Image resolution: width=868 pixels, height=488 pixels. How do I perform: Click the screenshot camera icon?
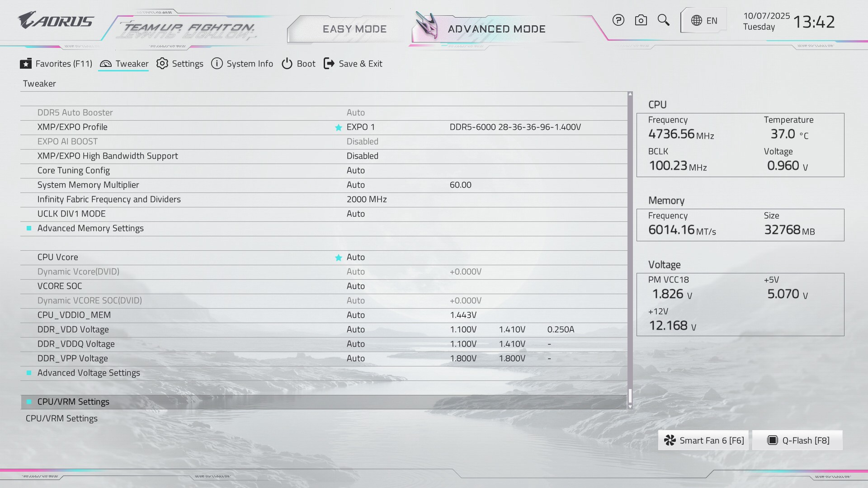click(x=641, y=20)
